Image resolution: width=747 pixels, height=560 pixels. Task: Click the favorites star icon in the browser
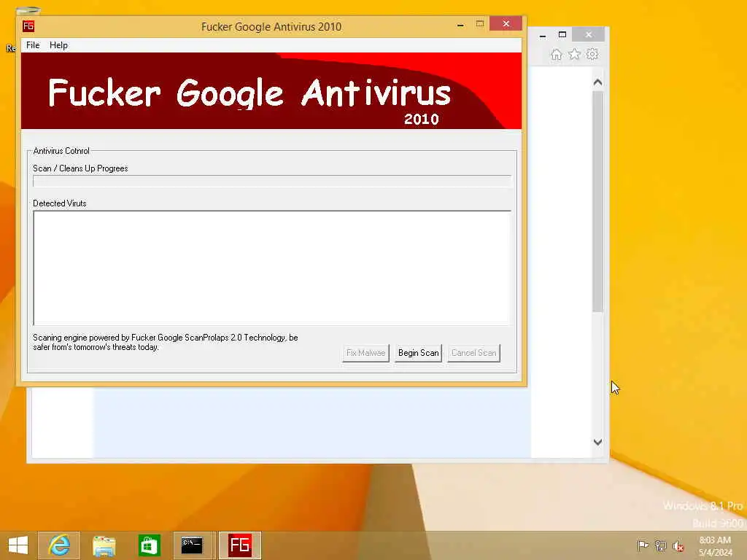tap(575, 54)
